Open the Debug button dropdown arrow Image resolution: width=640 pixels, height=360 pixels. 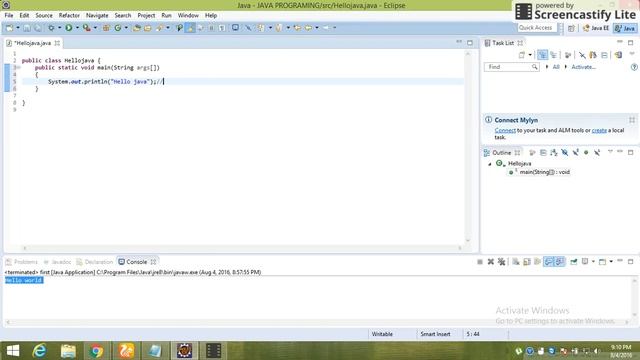coord(59,28)
